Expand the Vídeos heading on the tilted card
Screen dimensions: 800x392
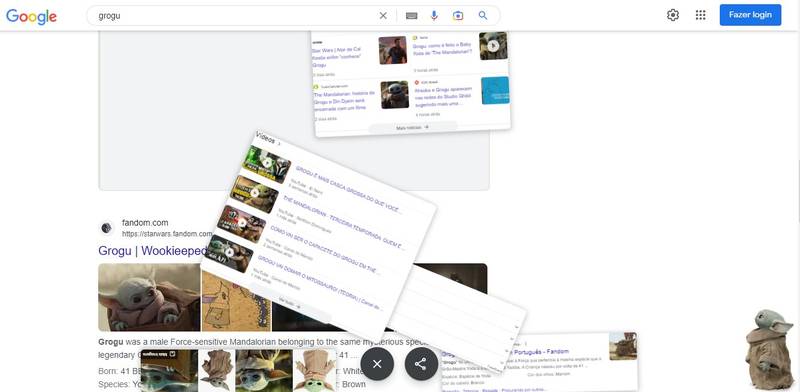pos(267,139)
